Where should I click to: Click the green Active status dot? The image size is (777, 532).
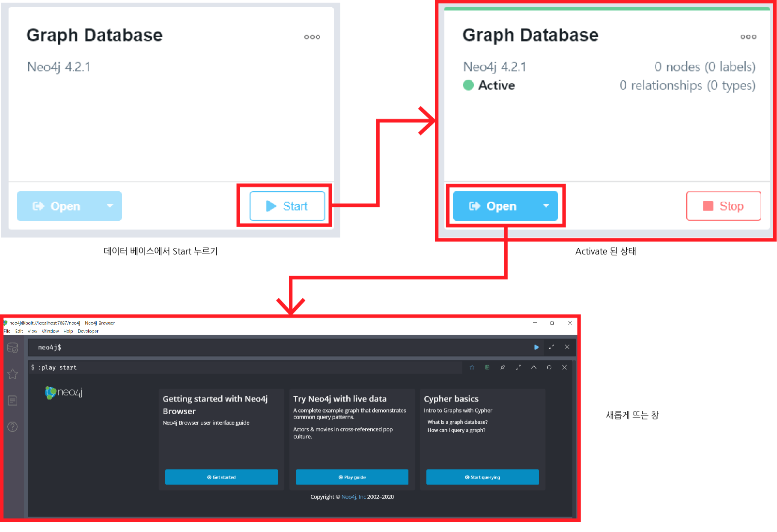(x=468, y=85)
